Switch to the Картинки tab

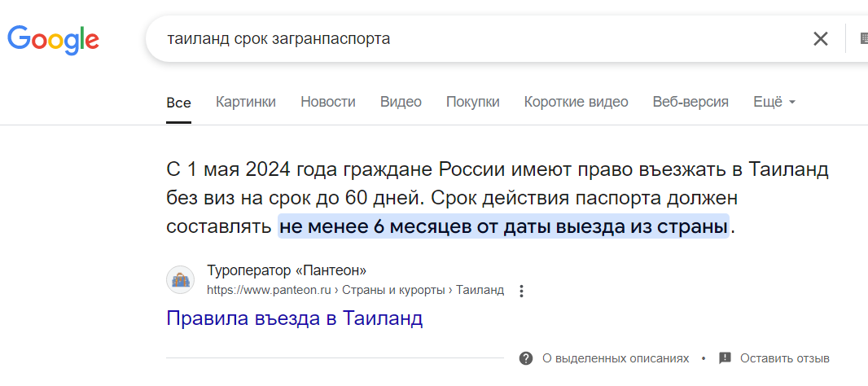[245, 102]
